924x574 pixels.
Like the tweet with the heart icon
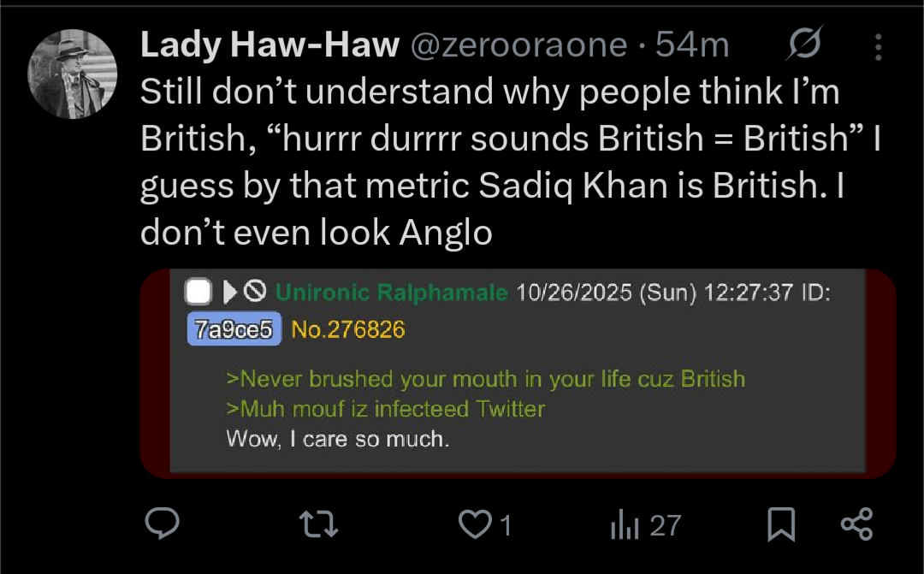tap(476, 524)
